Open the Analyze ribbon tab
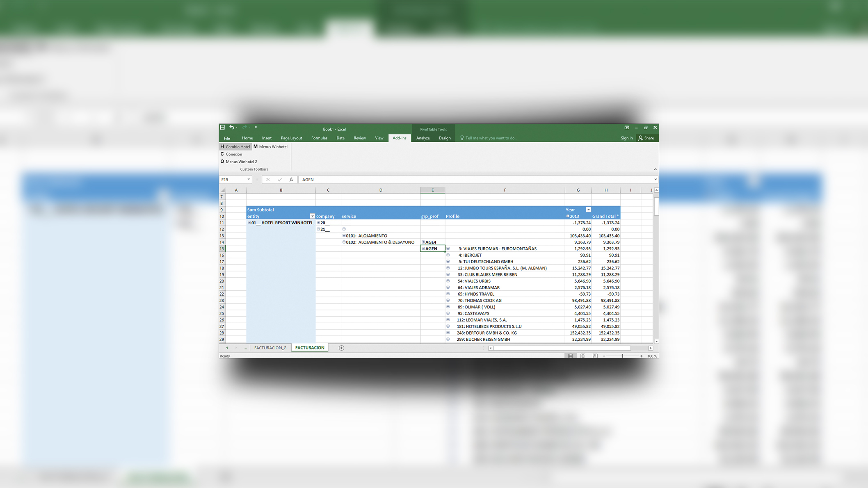 423,138
